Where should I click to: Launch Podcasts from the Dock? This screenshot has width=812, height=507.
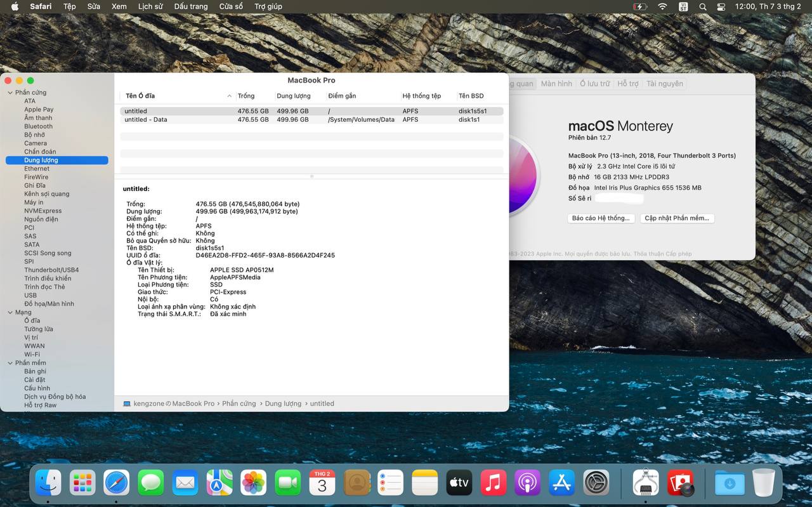(x=528, y=483)
